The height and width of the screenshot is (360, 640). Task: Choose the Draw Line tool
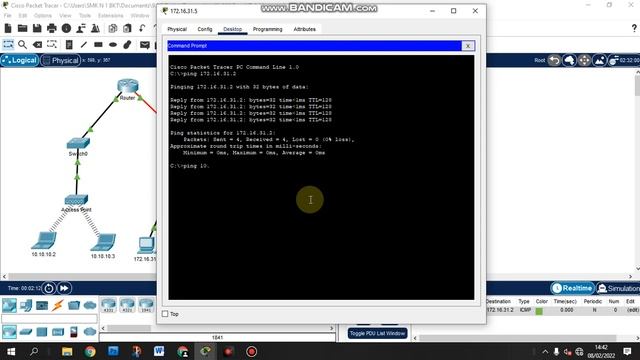click(84, 44)
